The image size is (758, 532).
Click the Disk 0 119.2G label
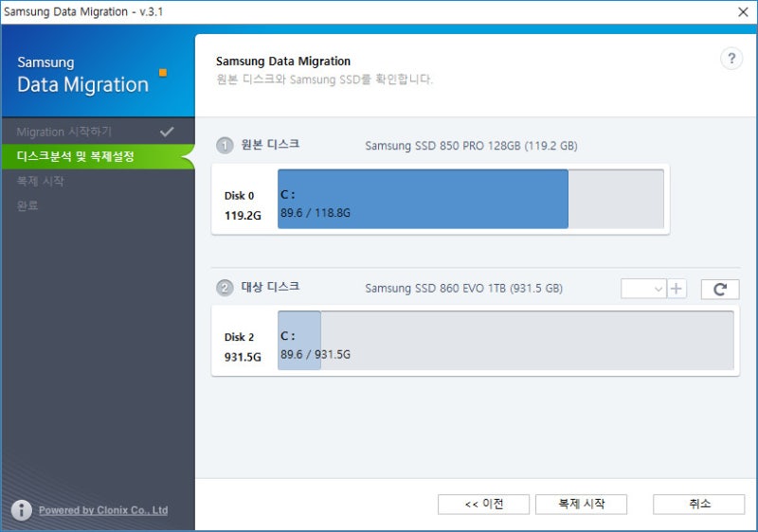point(243,205)
